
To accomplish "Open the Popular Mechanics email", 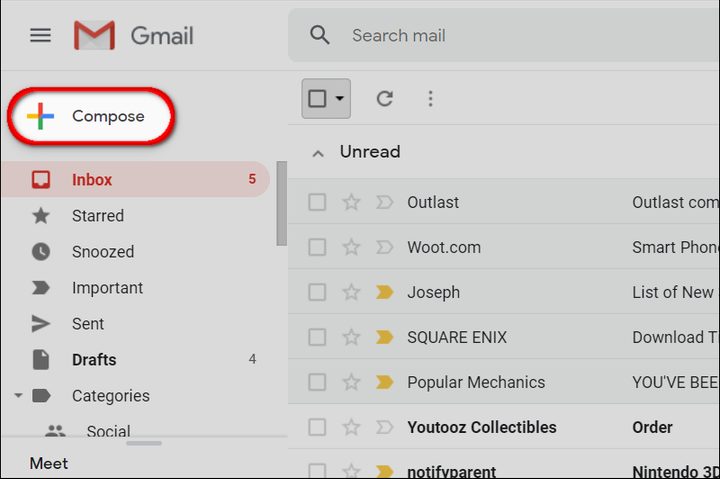I will click(x=504, y=382).
